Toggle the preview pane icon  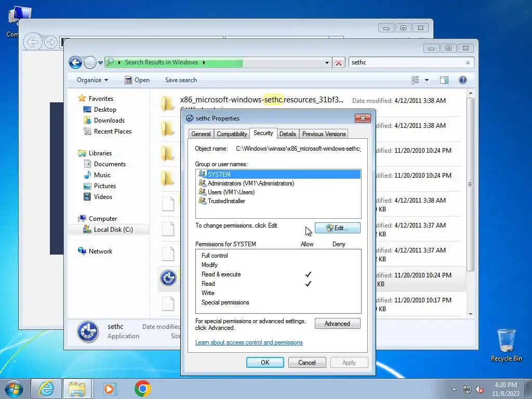[444, 80]
